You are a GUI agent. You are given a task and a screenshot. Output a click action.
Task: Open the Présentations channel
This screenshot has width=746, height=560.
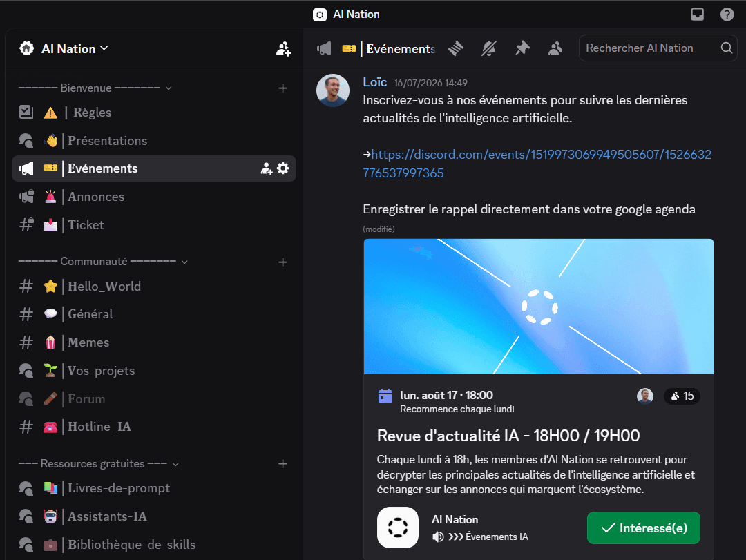pyautogui.click(x=153, y=141)
